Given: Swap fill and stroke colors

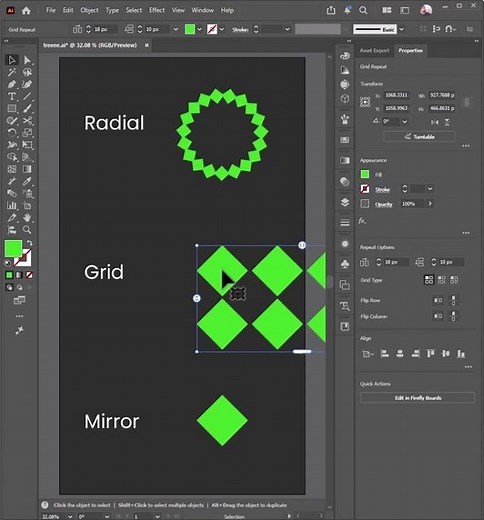Looking at the screenshot, I should tap(29, 243).
